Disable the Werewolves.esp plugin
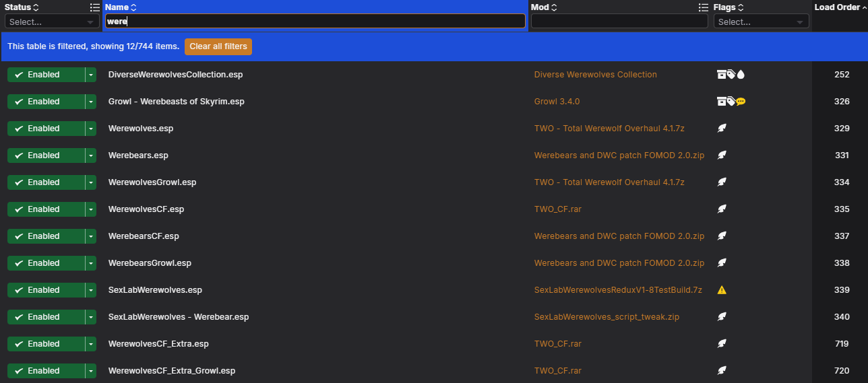This screenshot has height=383, width=868. (46, 129)
